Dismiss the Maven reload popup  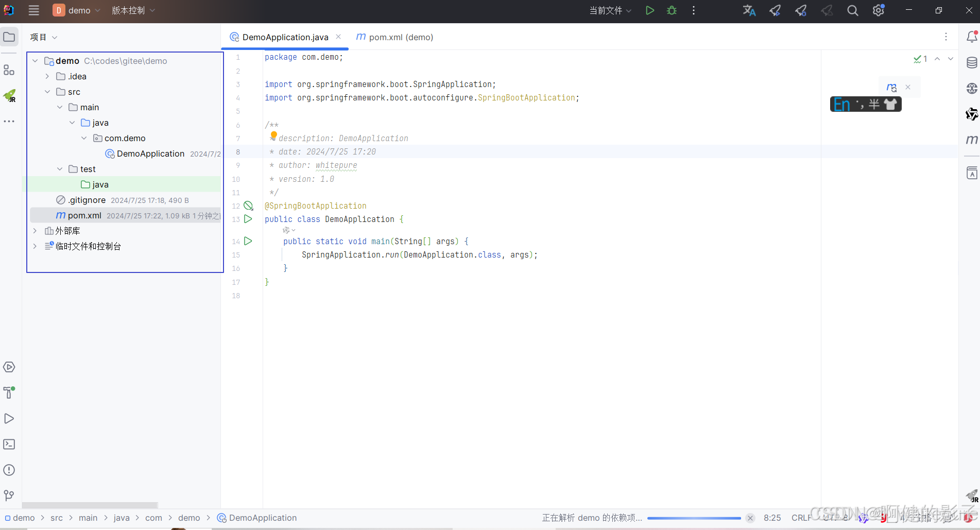(908, 87)
